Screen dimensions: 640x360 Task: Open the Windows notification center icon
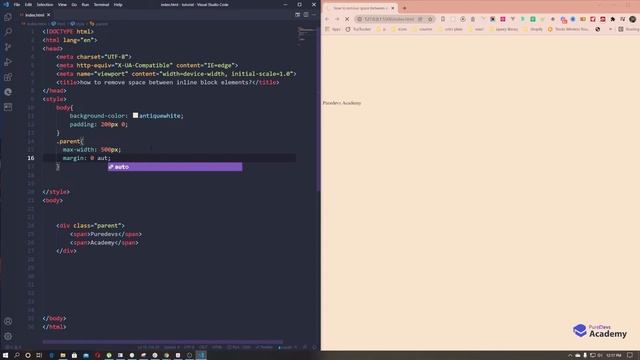(x=630, y=355)
